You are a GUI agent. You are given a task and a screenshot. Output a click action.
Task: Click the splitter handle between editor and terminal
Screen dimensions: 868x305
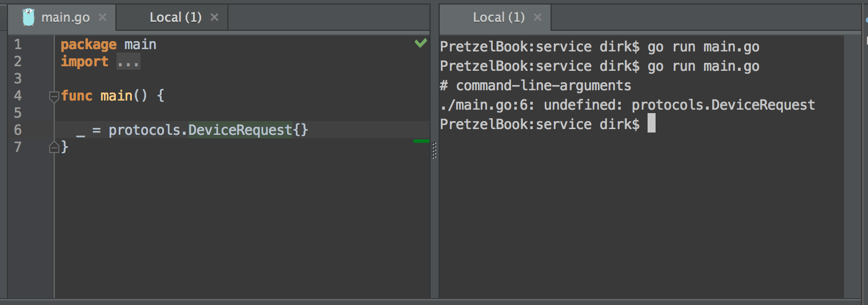tap(434, 151)
